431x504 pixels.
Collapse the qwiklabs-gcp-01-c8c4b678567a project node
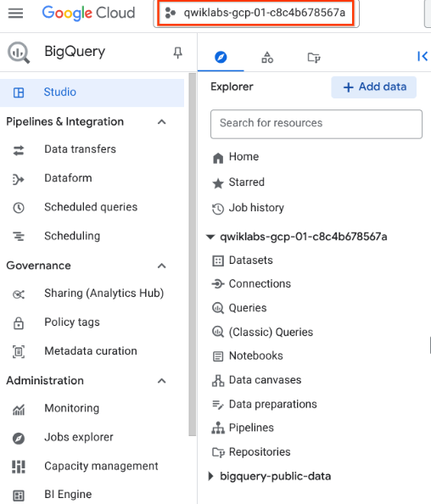[x=210, y=237]
